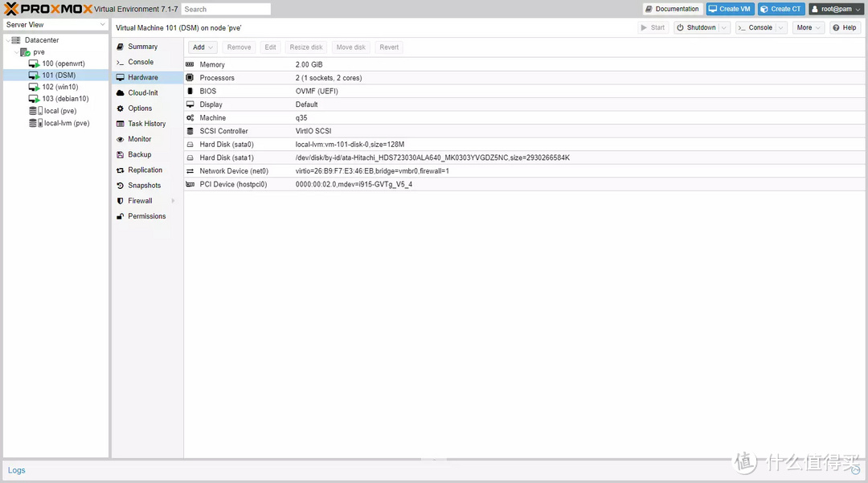Click the Backup floppy icon
868x483 pixels.
(120, 155)
